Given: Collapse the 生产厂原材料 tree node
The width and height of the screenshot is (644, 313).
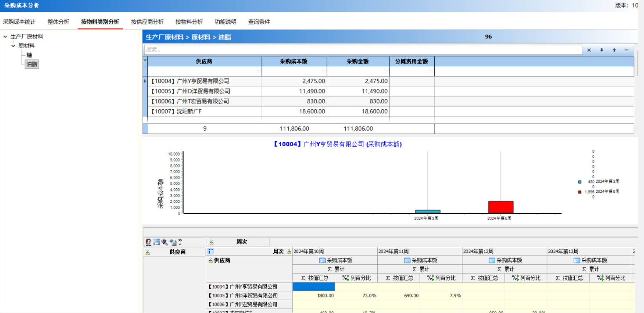Looking at the screenshot, I should tap(5, 37).
